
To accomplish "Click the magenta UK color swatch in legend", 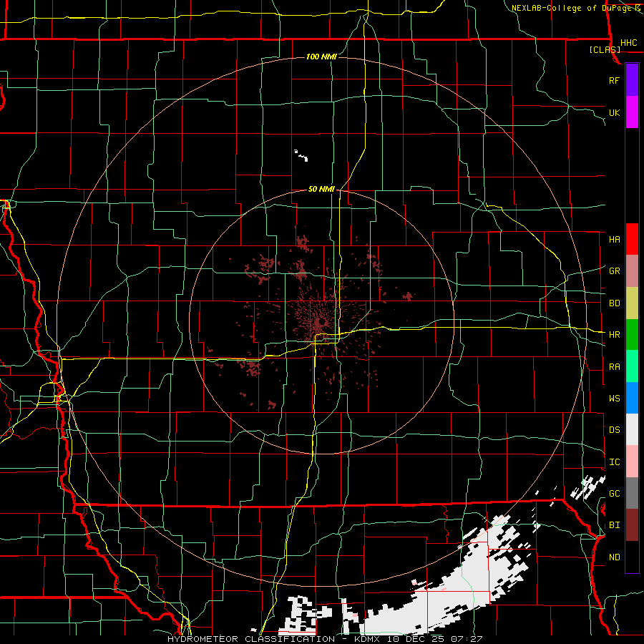I will click(632, 112).
